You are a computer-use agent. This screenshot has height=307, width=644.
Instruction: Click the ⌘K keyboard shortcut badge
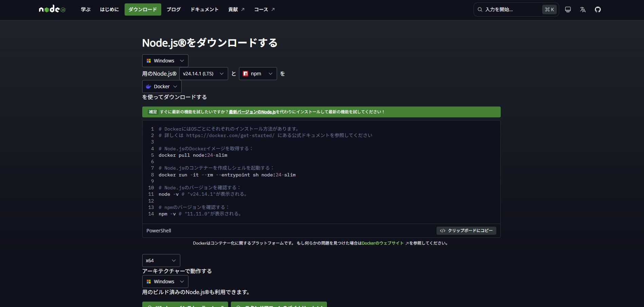tap(549, 9)
